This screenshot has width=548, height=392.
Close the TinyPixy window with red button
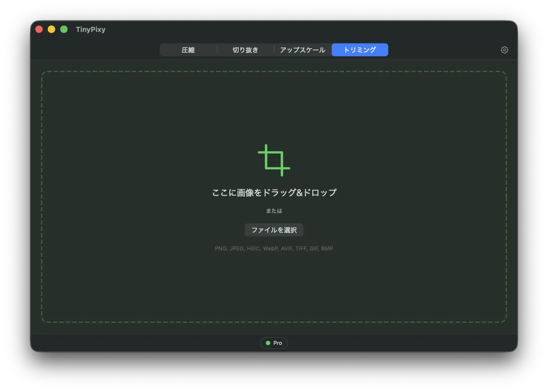pyautogui.click(x=39, y=29)
